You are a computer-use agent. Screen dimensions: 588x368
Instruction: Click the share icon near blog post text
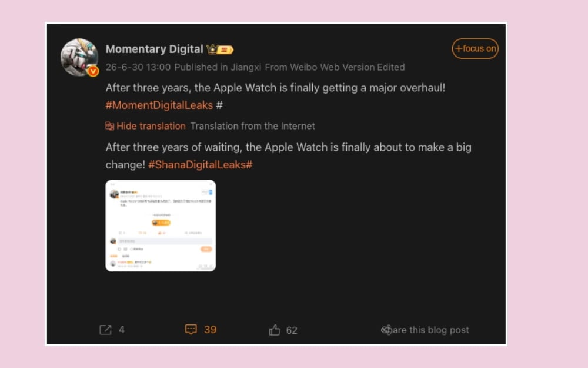click(x=386, y=330)
